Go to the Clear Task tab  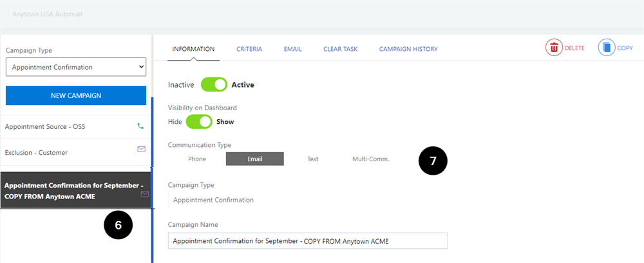click(341, 49)
